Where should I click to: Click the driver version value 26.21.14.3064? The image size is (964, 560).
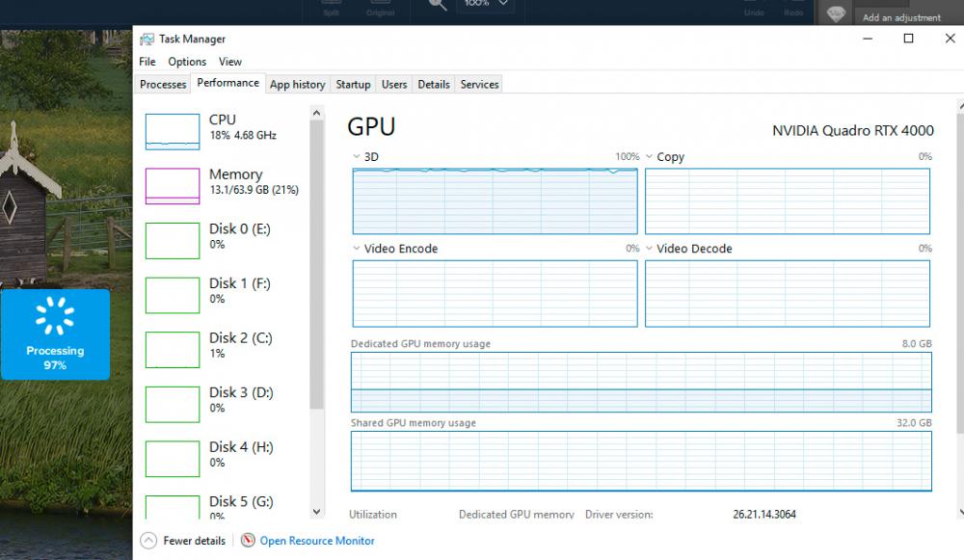tap(764, 515)
